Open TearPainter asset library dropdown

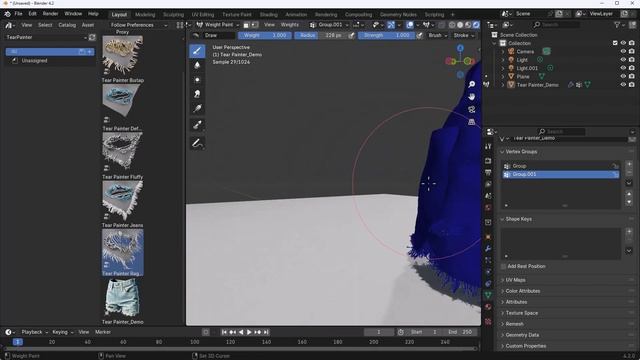(x=46, y=37)
